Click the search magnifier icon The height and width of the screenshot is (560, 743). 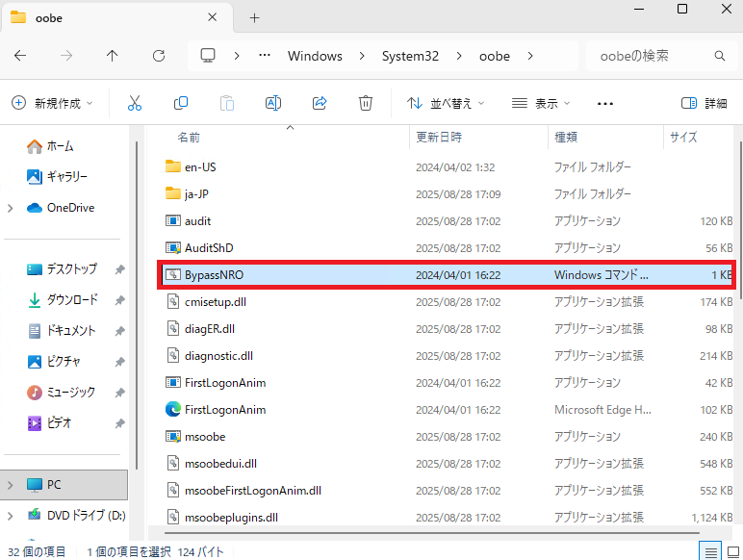click(719, 56)
